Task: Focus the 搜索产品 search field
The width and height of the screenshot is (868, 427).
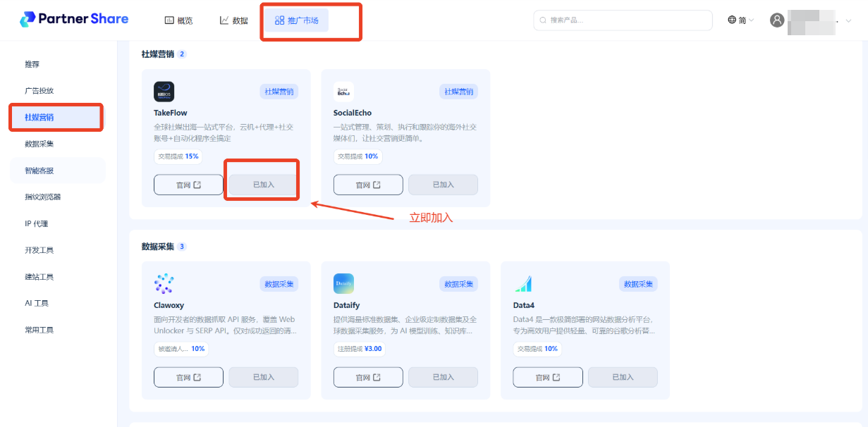Action: coord(623,20)
